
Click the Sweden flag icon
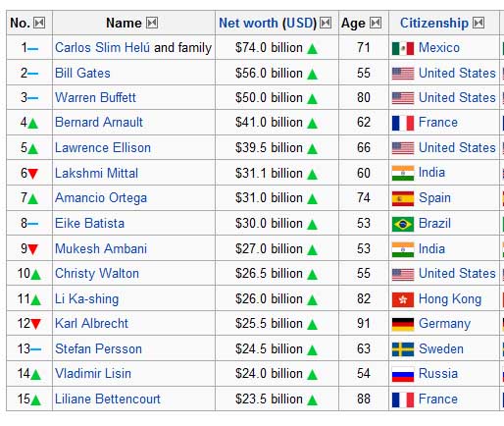tap(403, 349)
